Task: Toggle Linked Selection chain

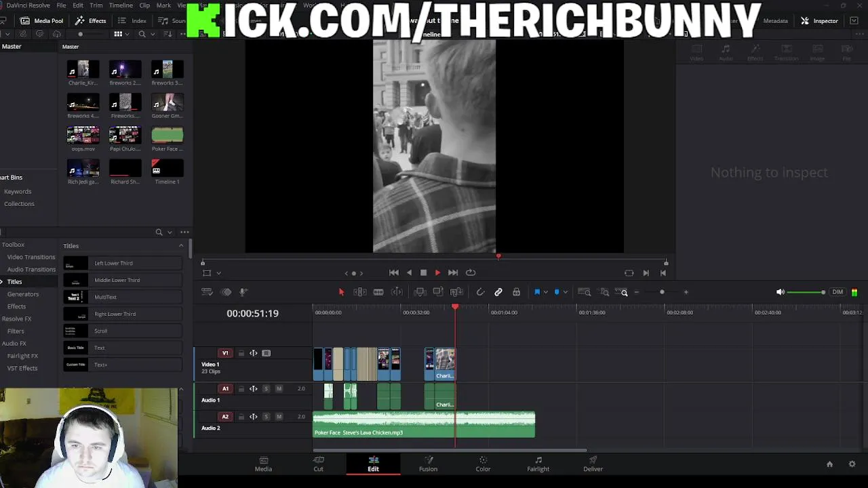Action: pos(498,292)
